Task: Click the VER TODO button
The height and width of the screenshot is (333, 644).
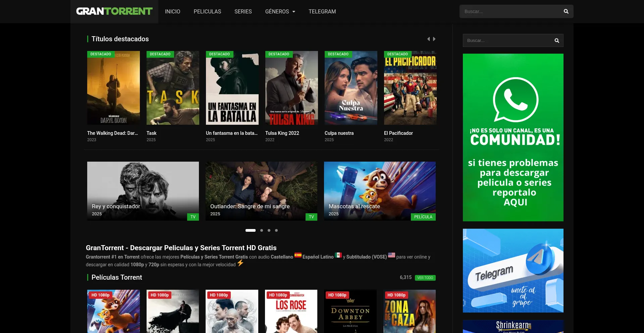Action: 425,278
